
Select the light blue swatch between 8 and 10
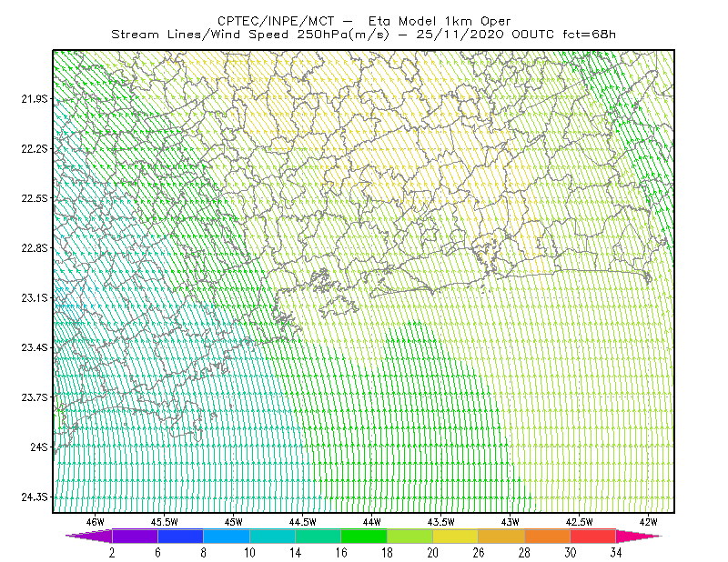[227, 536]
